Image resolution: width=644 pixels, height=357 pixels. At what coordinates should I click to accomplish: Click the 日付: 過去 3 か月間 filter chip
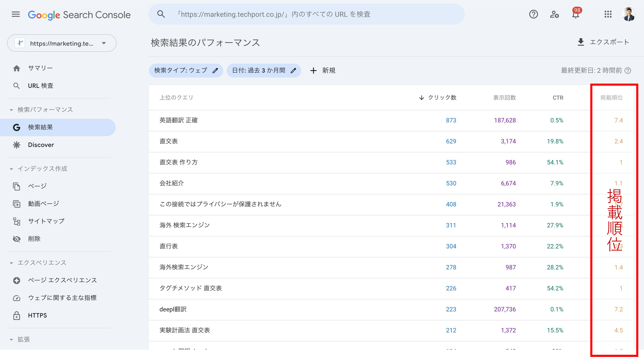click(x=264, y=71)
